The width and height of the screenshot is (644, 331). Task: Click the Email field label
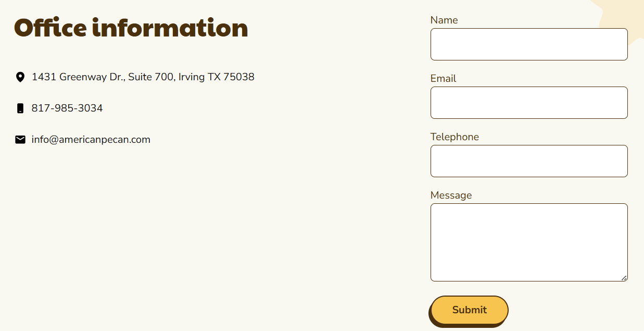[x=443, y=79]
